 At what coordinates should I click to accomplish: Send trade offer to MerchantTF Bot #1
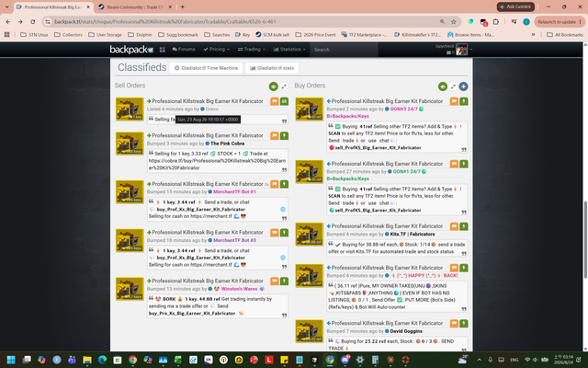pyautogui.click(x=284, y=184)
